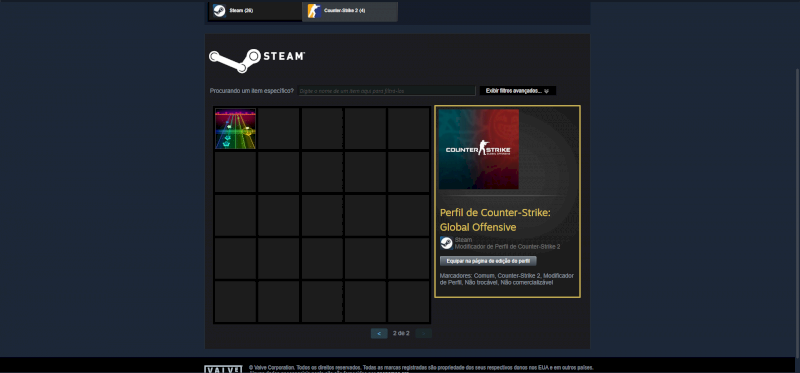The height and width of the screenshot is (373, 800).
Task: Click 'Modificador de Perfil de Counter-Strike 2' text
Action: 508,247
